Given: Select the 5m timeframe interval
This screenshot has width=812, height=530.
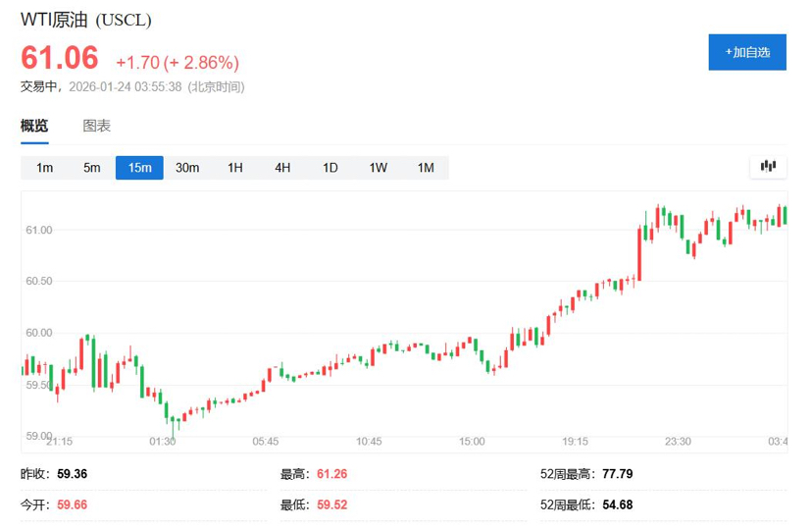Looking at the screenshot, I should (x=92, y=168).
